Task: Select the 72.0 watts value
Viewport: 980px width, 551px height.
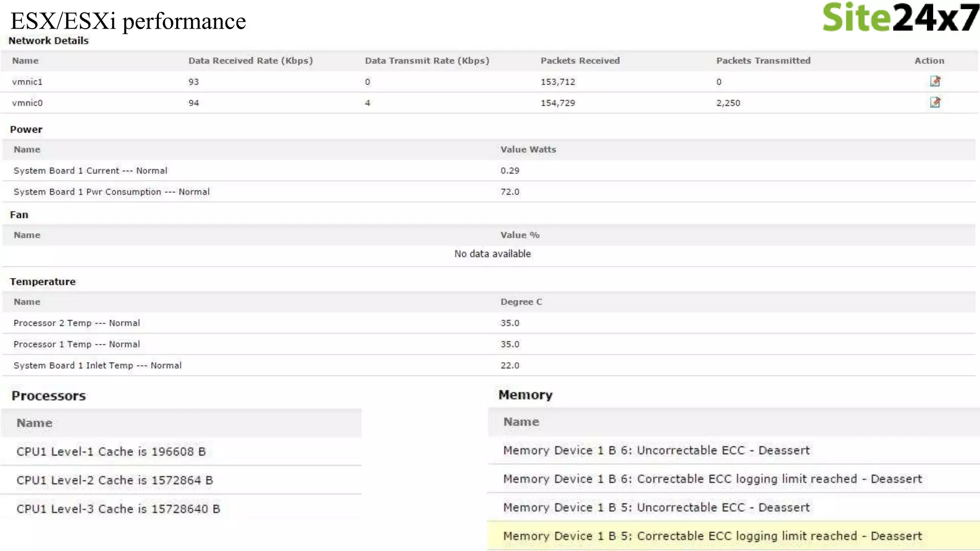Action: pos(510,192)
